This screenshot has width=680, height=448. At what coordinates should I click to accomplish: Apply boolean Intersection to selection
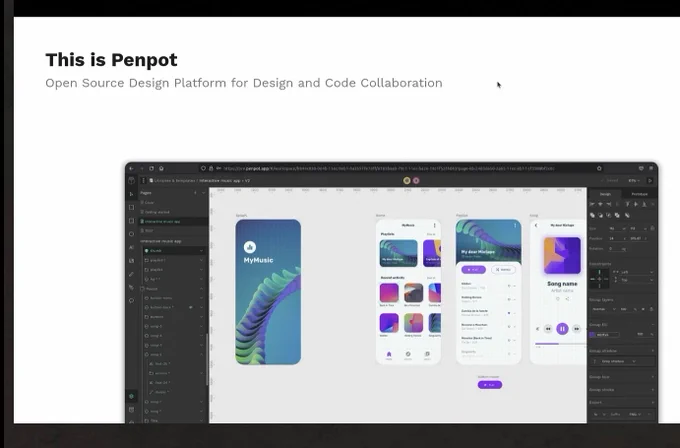point(609,215)
